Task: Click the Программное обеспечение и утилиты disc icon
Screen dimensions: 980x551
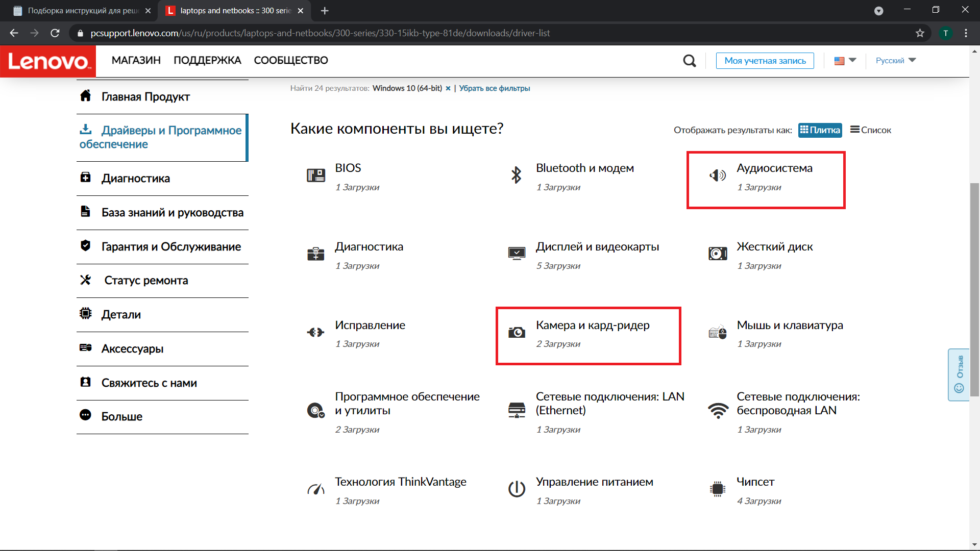Action: 316,410
